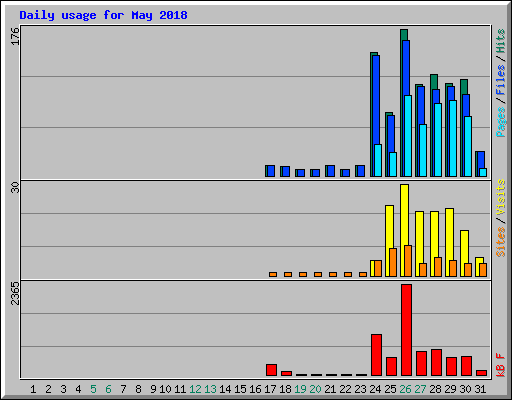Click the red KB bar for day 30
The image size is (512, 400).
[467, 366]
